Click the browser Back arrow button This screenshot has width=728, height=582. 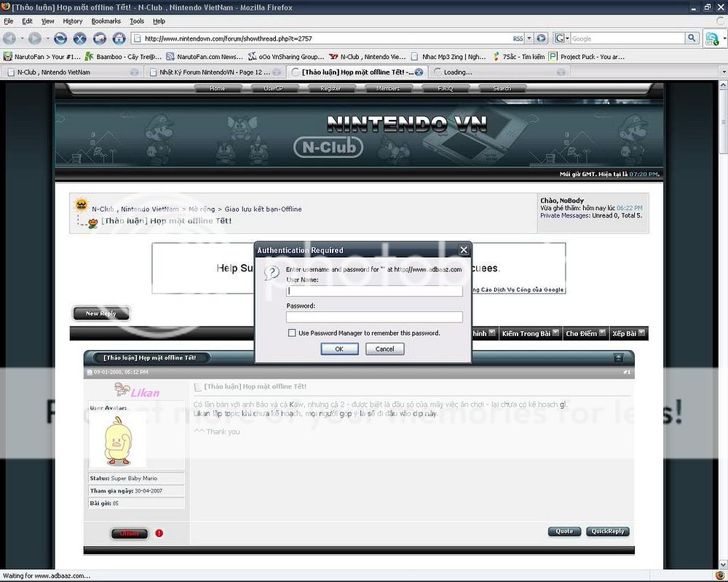tap(9, 39)
